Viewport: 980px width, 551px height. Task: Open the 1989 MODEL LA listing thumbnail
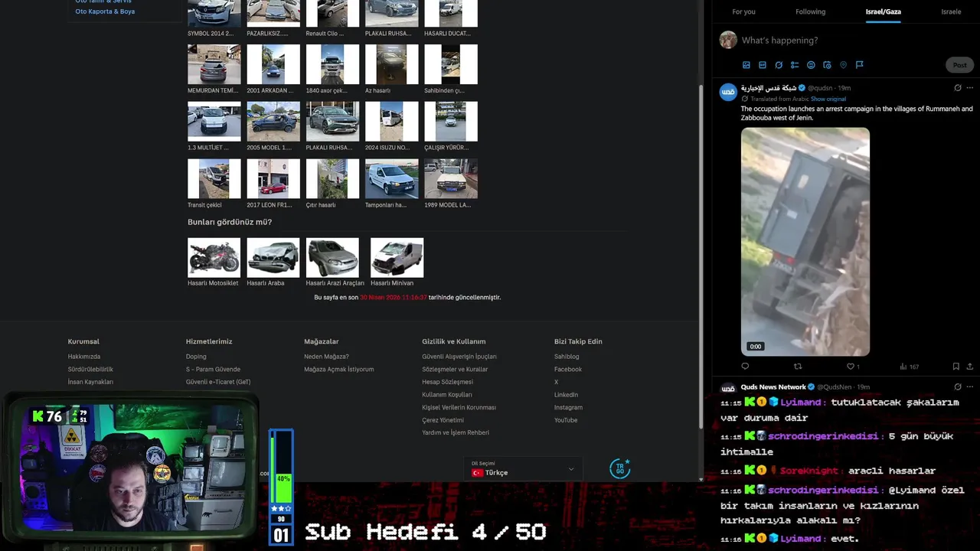(x=451, y=178)
